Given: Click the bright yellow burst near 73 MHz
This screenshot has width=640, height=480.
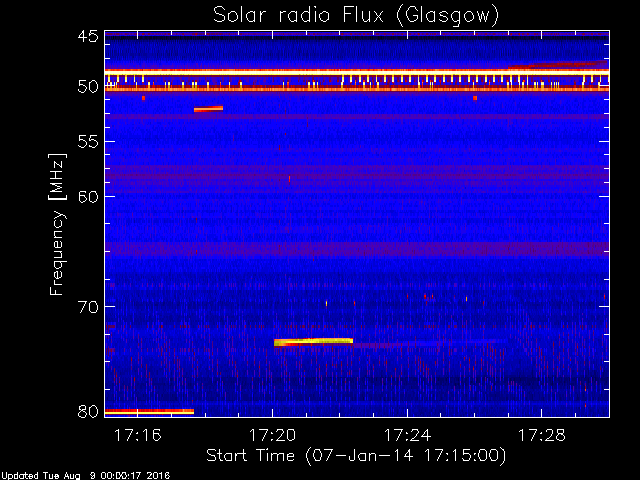Looking at the screenshot, I should point(313,342).
